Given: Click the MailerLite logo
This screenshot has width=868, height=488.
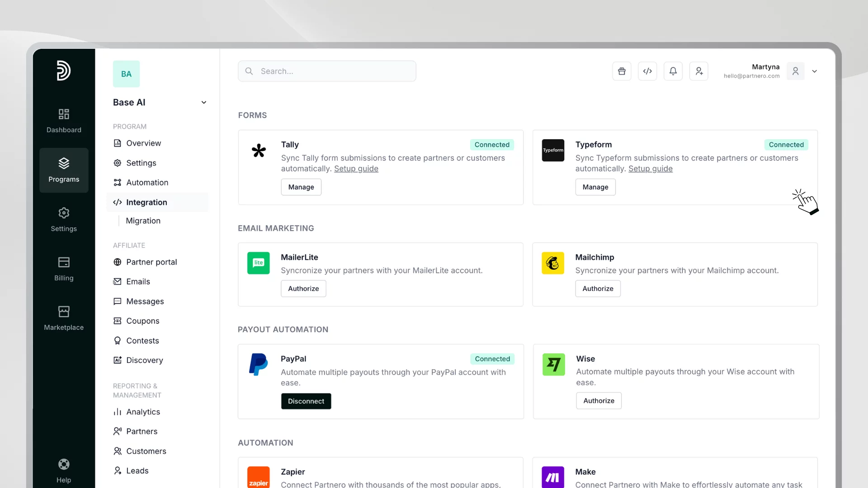Looking at the screenshot, I should pyautogui.click(x=259, y=263).
